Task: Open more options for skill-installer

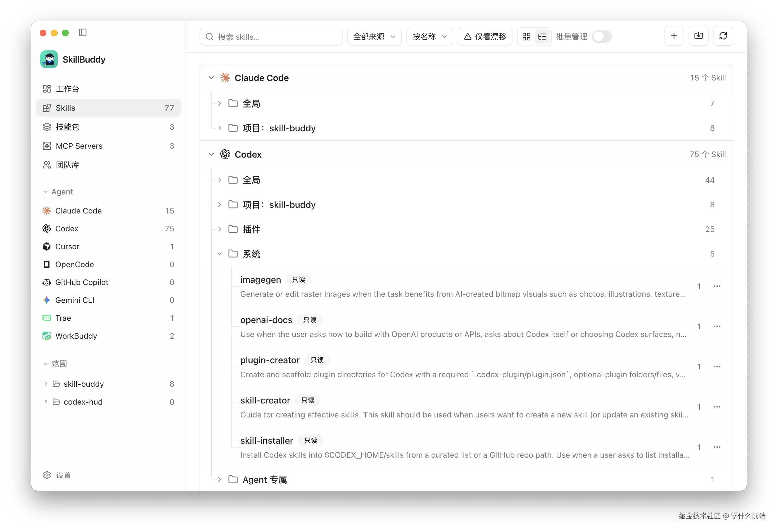Action: pyautogui.click(x=717, y=447)
